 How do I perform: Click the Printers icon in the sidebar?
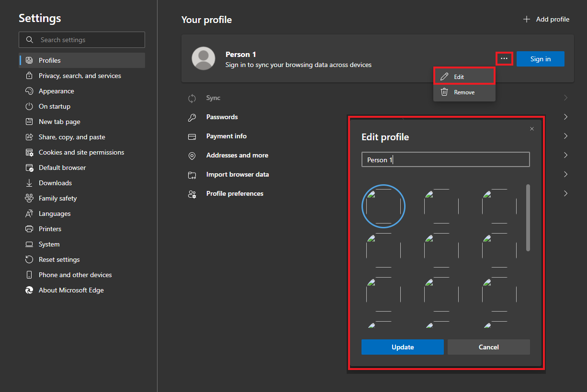point(30,229)
